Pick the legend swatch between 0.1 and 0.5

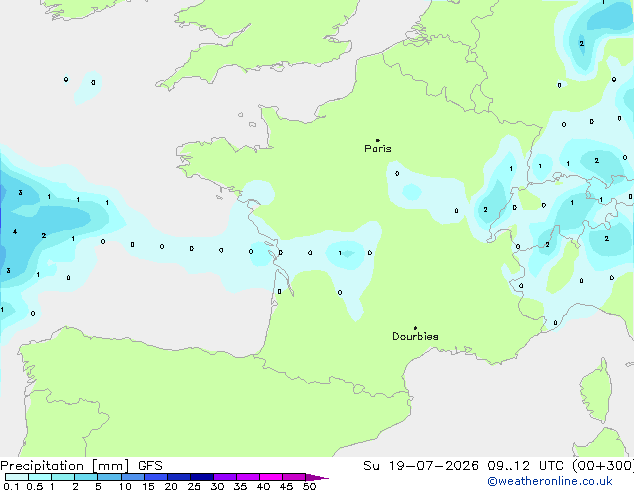tap(17, 477)
